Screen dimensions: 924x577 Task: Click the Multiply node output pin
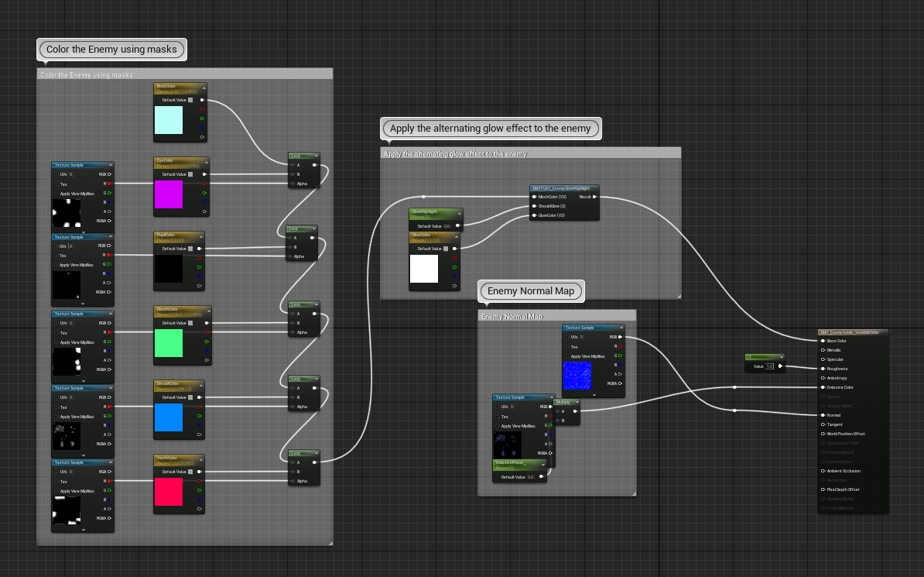576,411
